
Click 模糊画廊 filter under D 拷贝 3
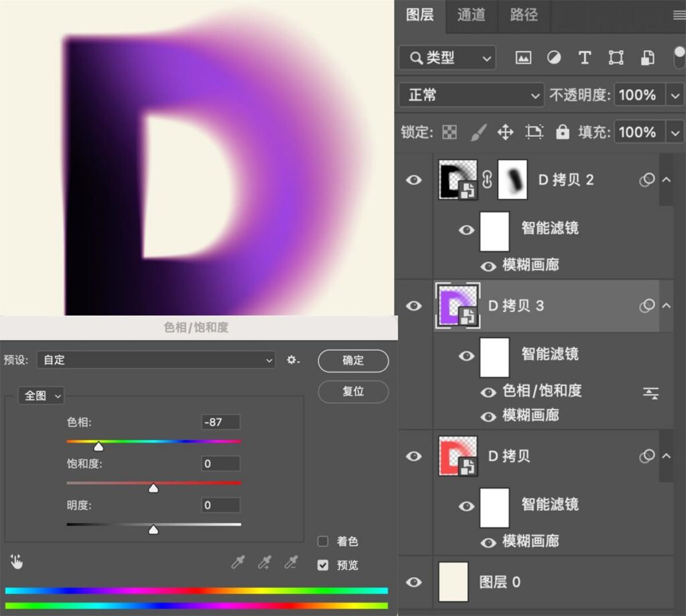coord(531,415)
